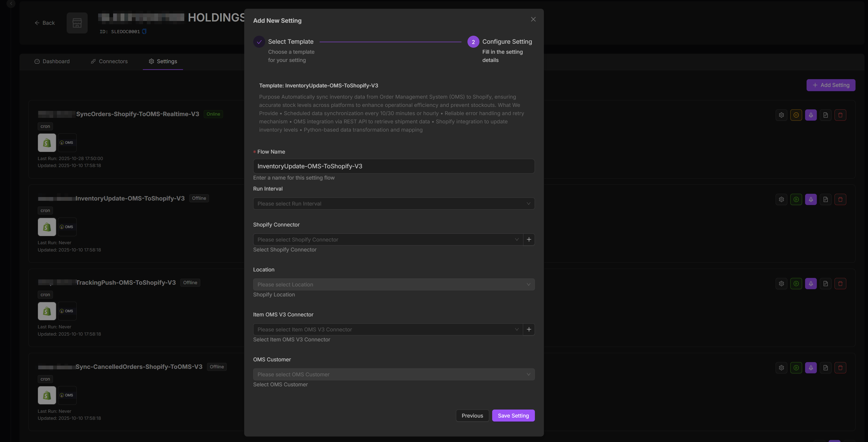This screenshot has width=868, height=442.
Task: Delete the TrackingPush-OMS-ToShopify-V3 flow via trash icon
Action: pos(840,283)
